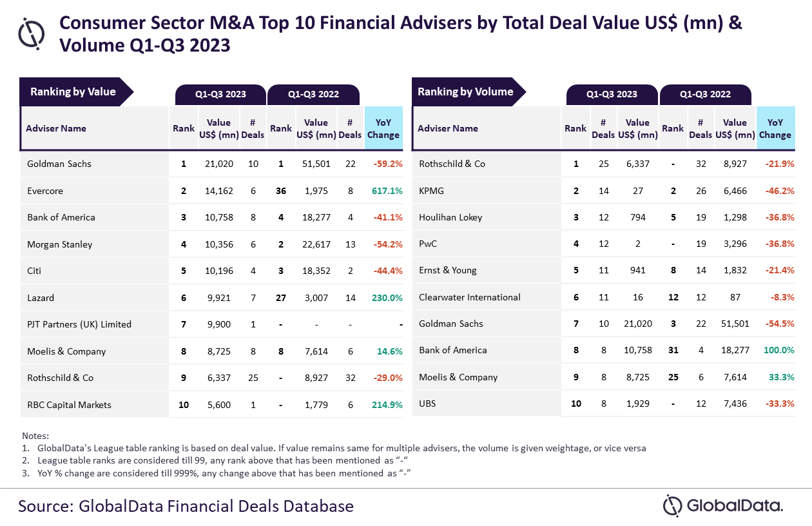Click the Adviser Name header in the value table
Image resolution: width=812 pixels, height=526 pixels.
tap(56, 128)
